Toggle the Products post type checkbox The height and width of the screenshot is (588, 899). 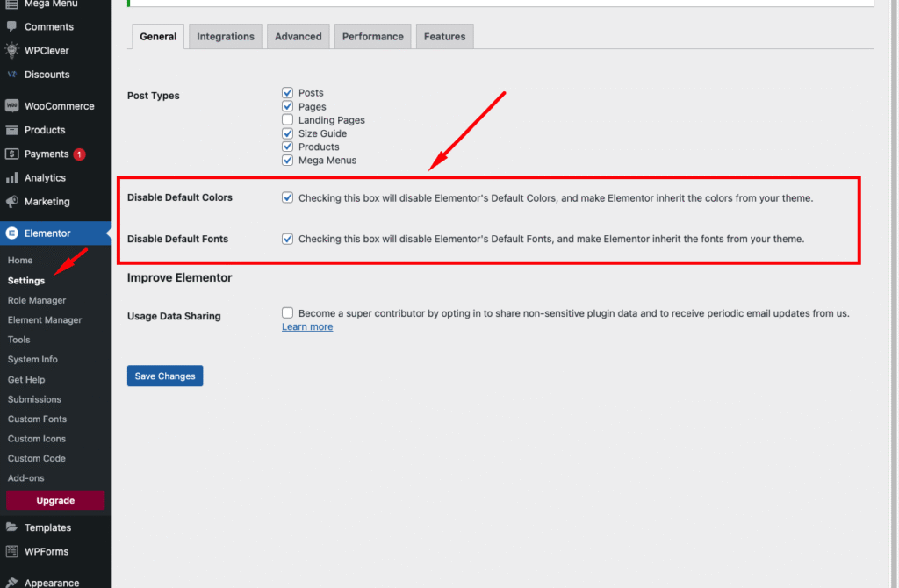pyautogui.click(x=287, y=147)
